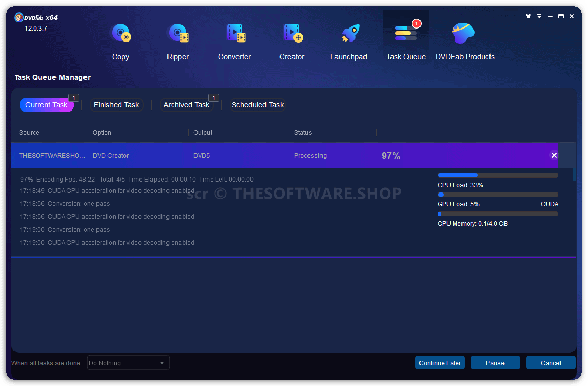
Task: Click the 17:19:00 CUDA GPU acceleration log line
Action: (107, 243)
